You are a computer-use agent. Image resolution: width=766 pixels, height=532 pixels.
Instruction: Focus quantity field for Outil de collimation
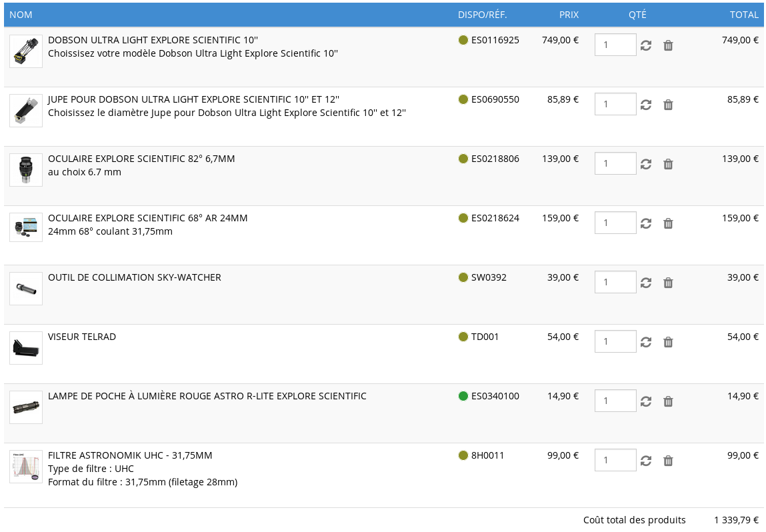615,283
